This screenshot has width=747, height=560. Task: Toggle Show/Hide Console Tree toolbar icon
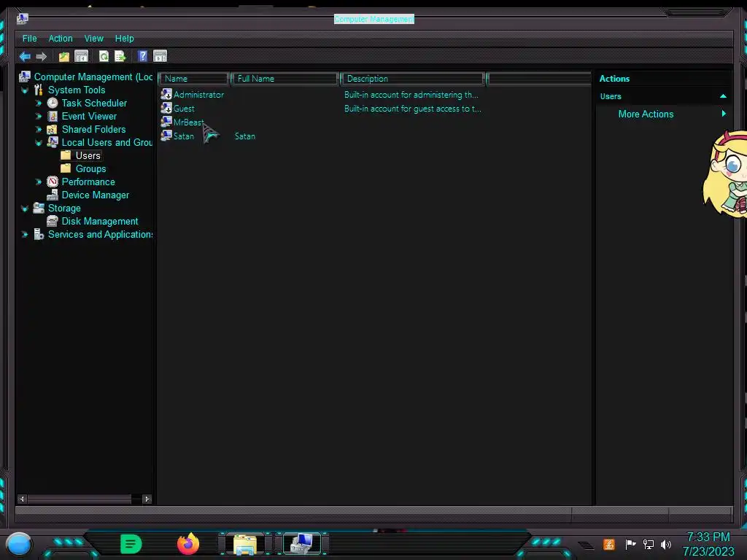(82, 56)
